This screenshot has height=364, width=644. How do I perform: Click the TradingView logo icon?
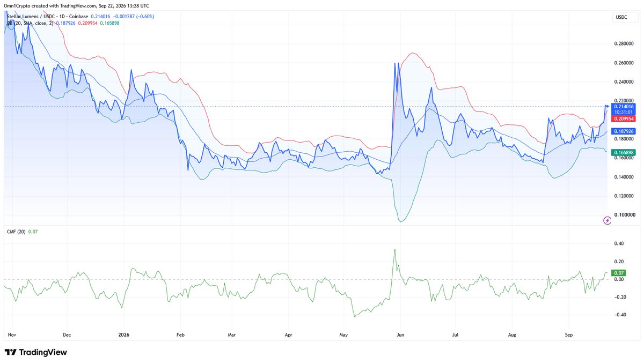[10, 352]
